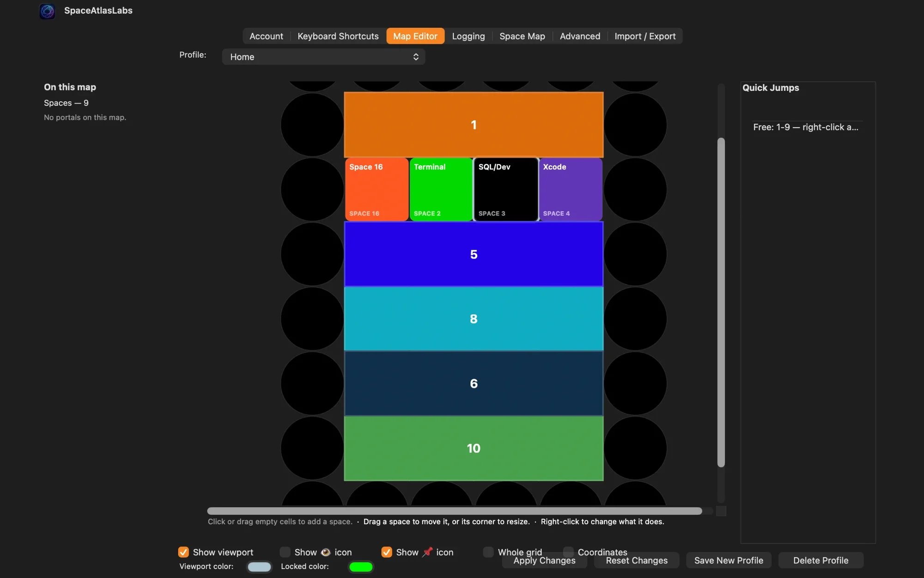Open the Logging tab
This screenshot has height=578, width=924.
pos(468,36)
